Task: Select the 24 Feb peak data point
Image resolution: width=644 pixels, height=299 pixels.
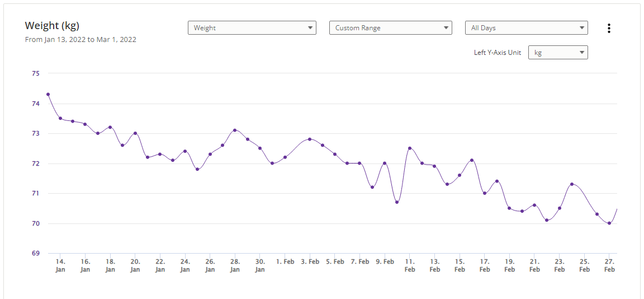Action: tap(572, 184)
